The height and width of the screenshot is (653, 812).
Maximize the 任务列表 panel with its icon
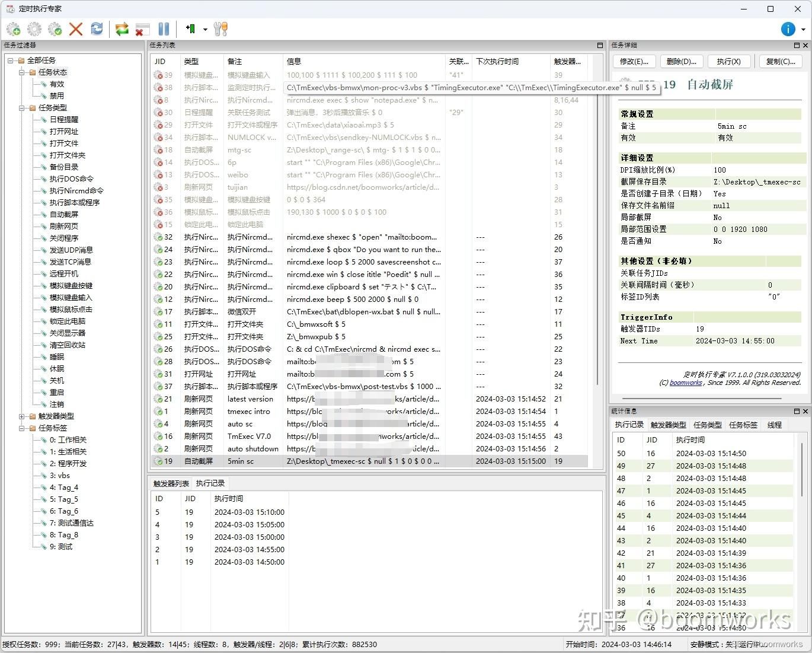coord(600,46)
